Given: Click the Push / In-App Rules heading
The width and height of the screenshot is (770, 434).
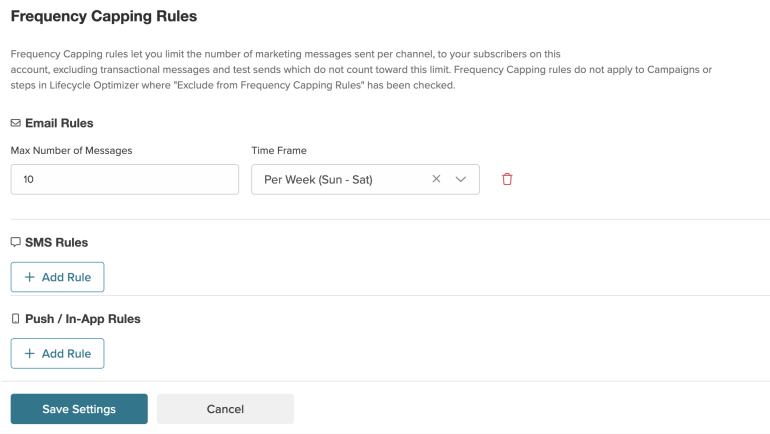Looking at the screenshot, I should (x=82, y=319).
